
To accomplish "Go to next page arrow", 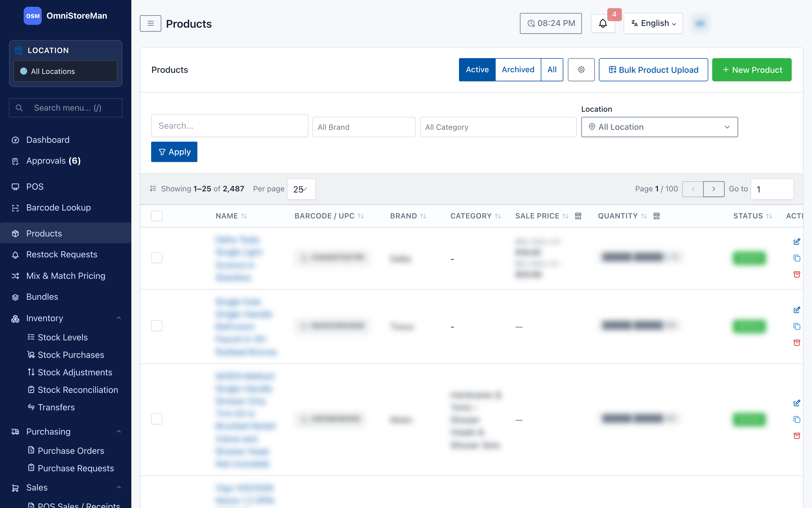I will [x=713, y=189].
